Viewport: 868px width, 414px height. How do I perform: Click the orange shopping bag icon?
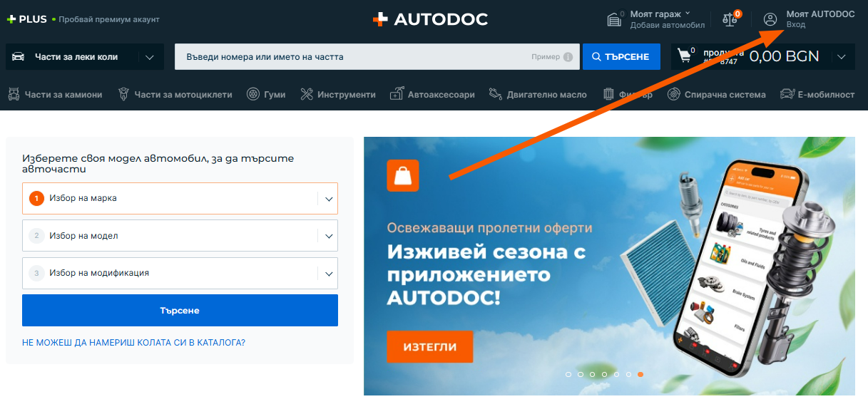[x=403, y=175]
